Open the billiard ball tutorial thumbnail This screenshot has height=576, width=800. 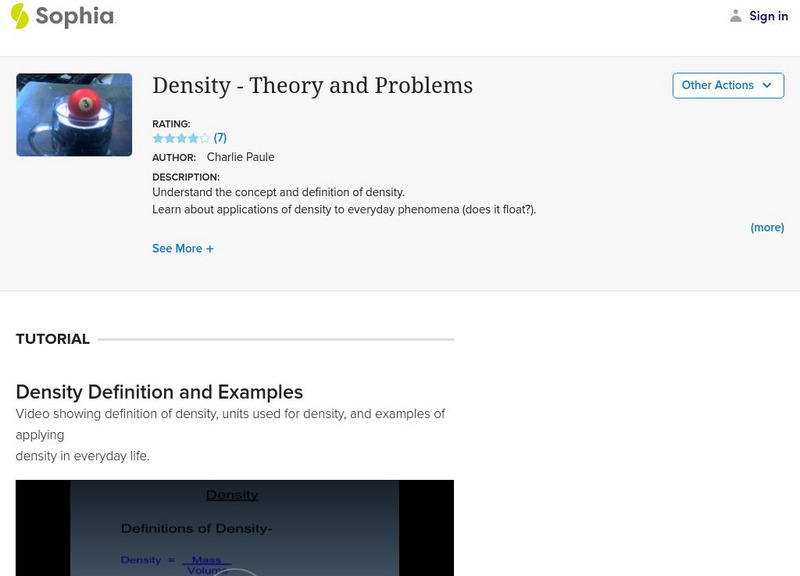click(74, 114)
